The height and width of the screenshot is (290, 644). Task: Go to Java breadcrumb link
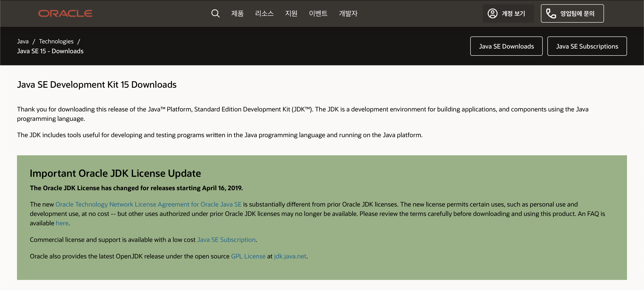[x=23, y=41]
